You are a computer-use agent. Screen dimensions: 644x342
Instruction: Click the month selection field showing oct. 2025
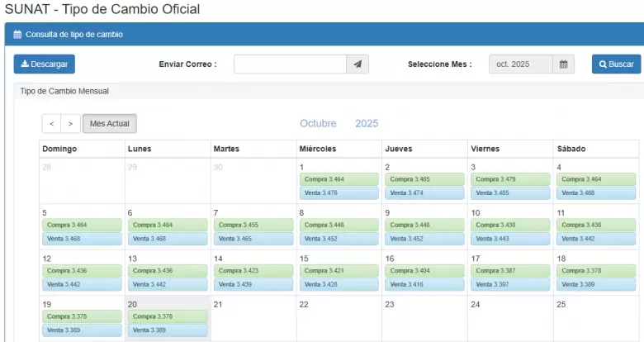click(519, 64)
